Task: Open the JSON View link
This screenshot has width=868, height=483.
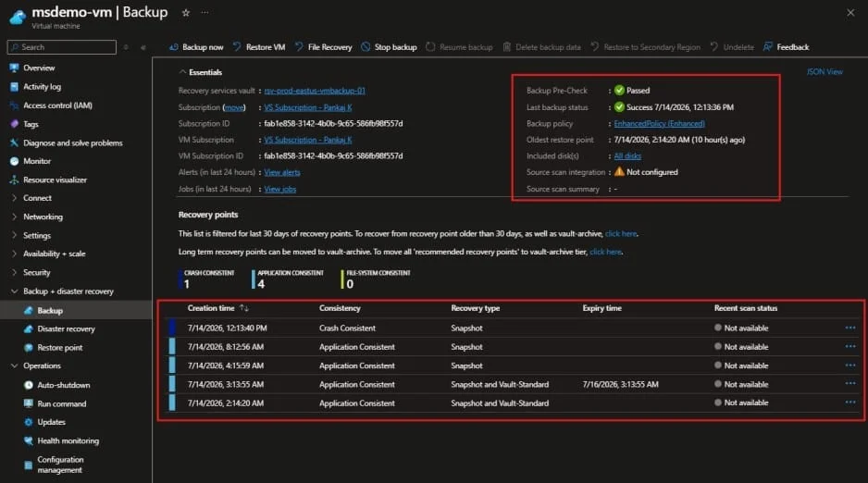Action: (x=825, y=72)
